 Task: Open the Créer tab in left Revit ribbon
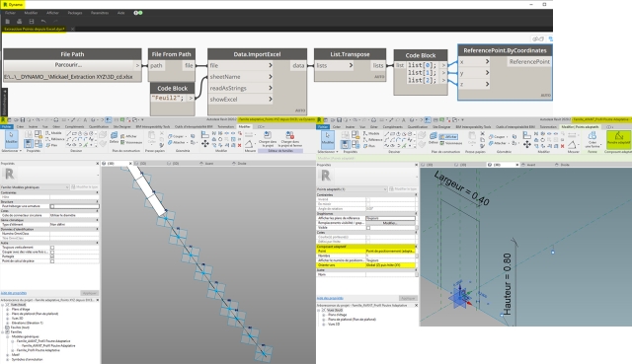point(20,126)
